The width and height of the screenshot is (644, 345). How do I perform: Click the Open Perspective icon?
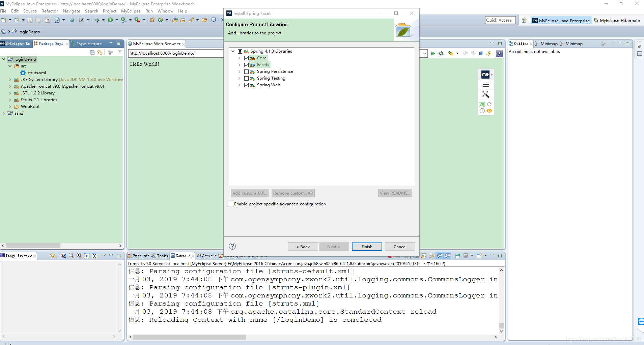[524, 21]
